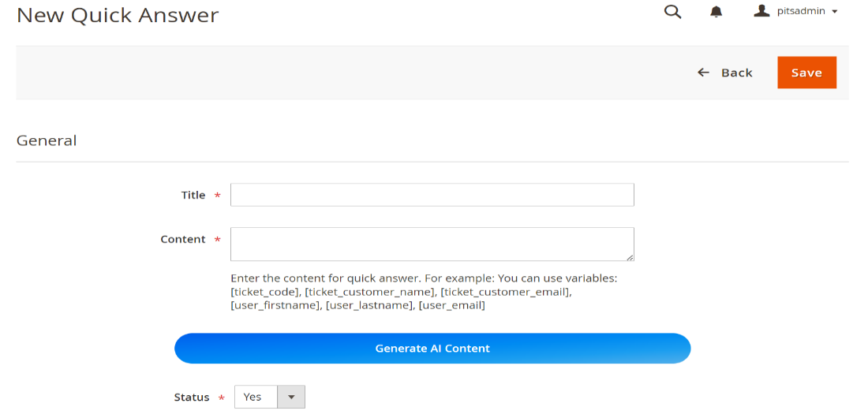Image resolution: width=868 pixels, height=418 pixels.
Task: Click the variables help text under Content
Action: [x=424, y=292]
